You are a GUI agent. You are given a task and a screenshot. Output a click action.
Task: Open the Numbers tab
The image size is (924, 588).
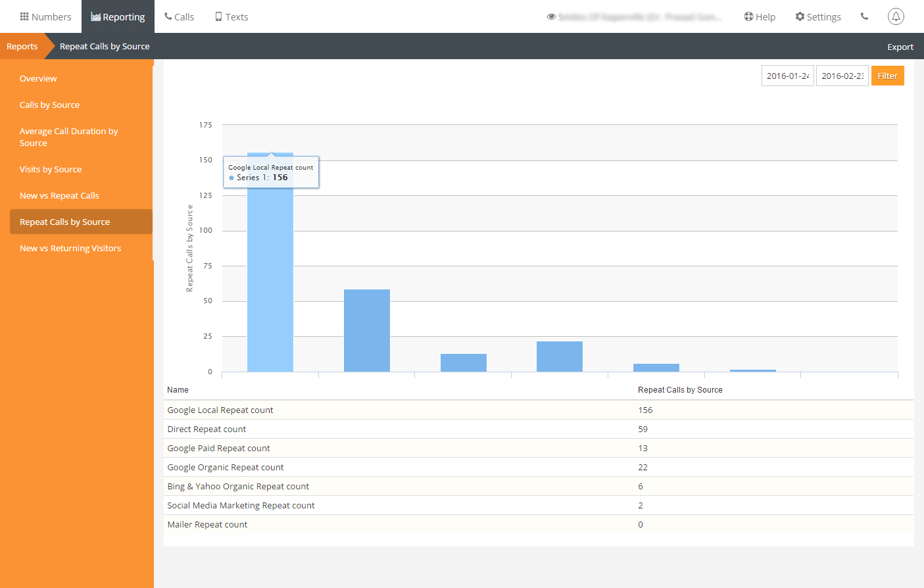[45, 16]
